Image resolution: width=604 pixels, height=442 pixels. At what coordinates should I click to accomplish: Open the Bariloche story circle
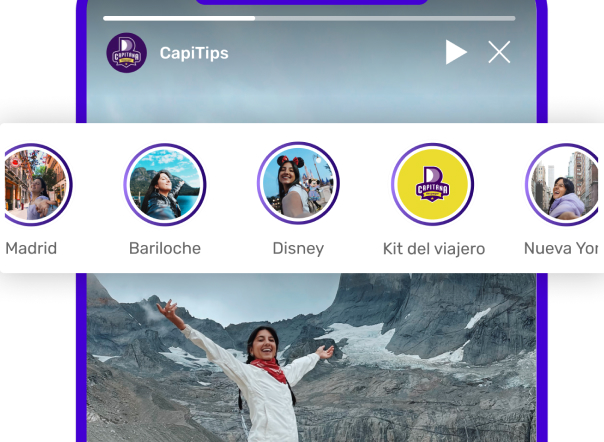(165, 185)
